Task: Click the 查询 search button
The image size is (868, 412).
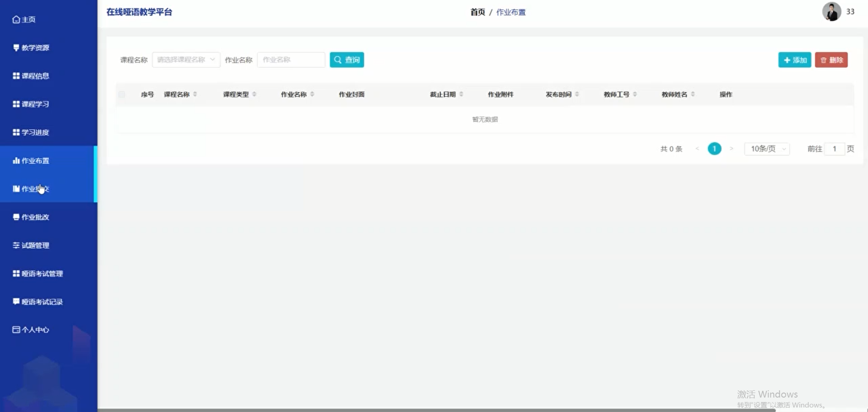Action: pos(347,60)
